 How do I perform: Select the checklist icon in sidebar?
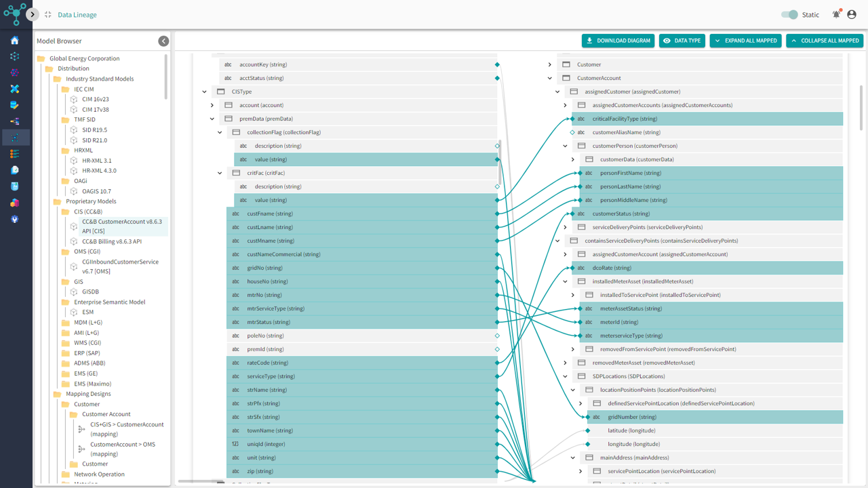[15, 154]
